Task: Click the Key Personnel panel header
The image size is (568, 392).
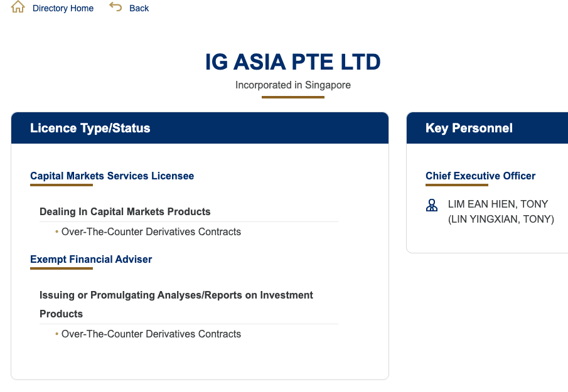Action: 487,128
